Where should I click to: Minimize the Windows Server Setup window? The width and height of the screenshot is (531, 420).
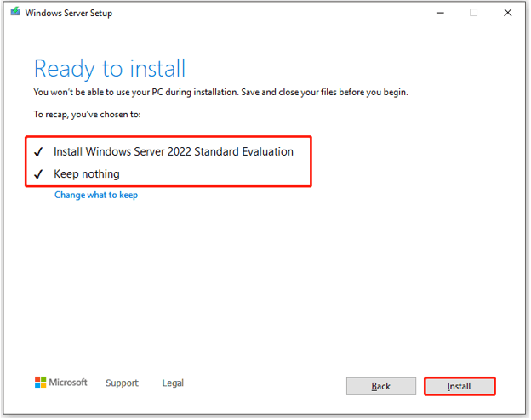click(440, 13)
